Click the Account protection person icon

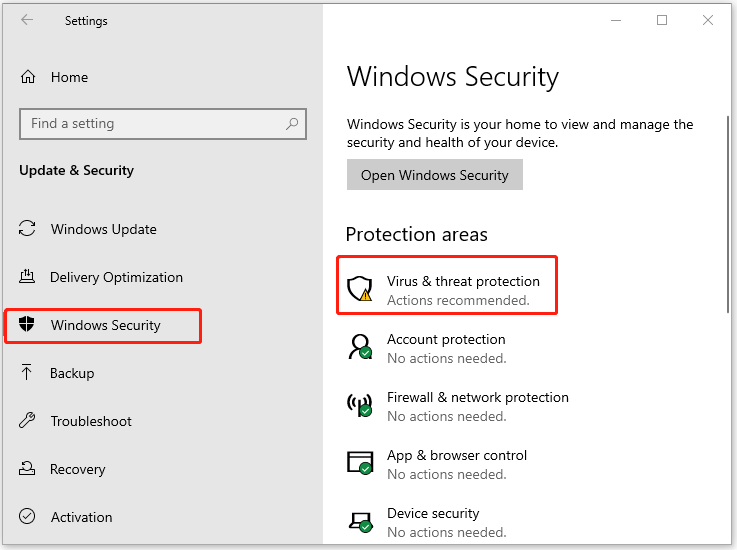(359, 347)
